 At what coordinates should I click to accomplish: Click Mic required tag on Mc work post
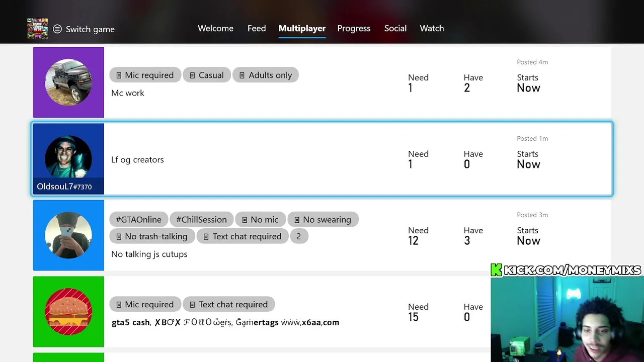[x=145, y=75]
